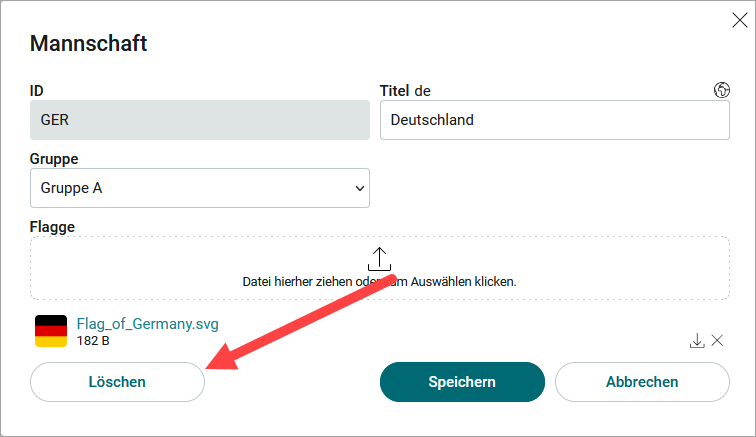Click the disabled ID field showing GER
The height and width of the screenshot is (437, 756).
(x=200, y=120)
